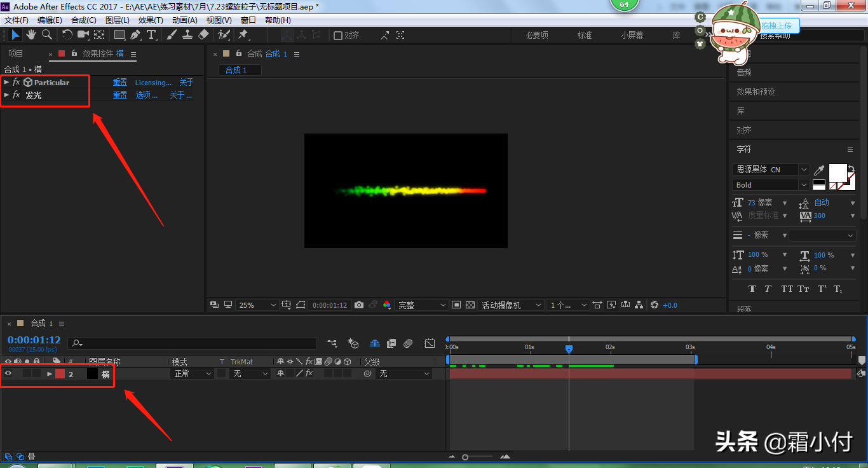This screenshot has height=468, width=868.
Task: Open the 效果和预设 panel
Action: [x=756, y=92]
